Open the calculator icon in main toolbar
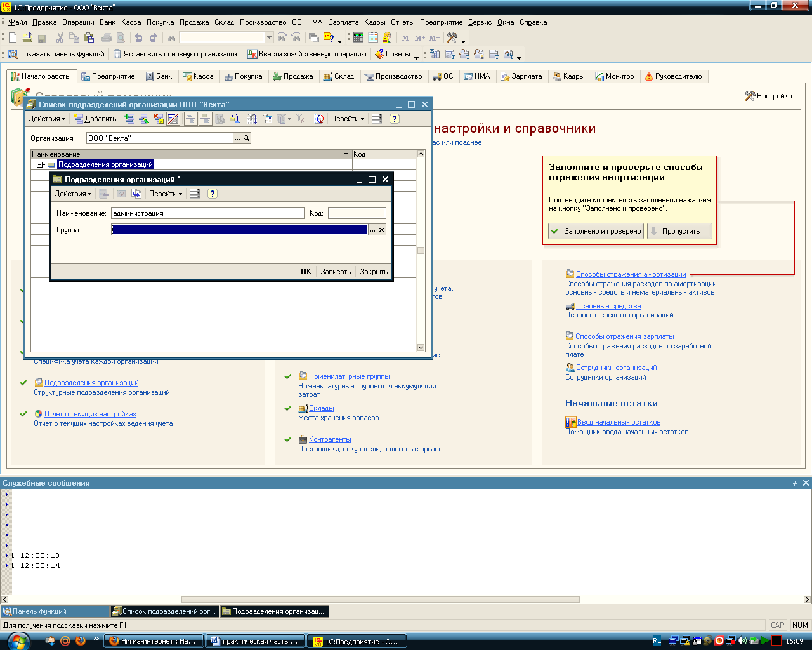 (x=358, y=38)
